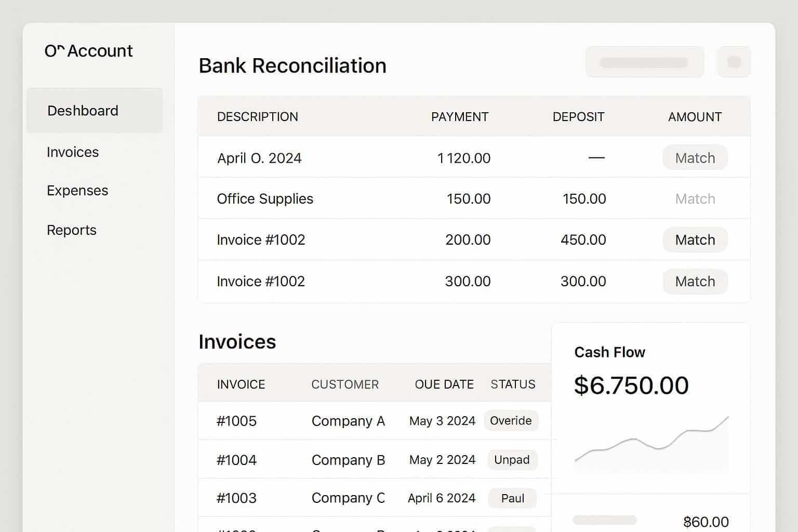
Task: Sort invoices by the OUE DATE column header
Action: pos(444,384)
